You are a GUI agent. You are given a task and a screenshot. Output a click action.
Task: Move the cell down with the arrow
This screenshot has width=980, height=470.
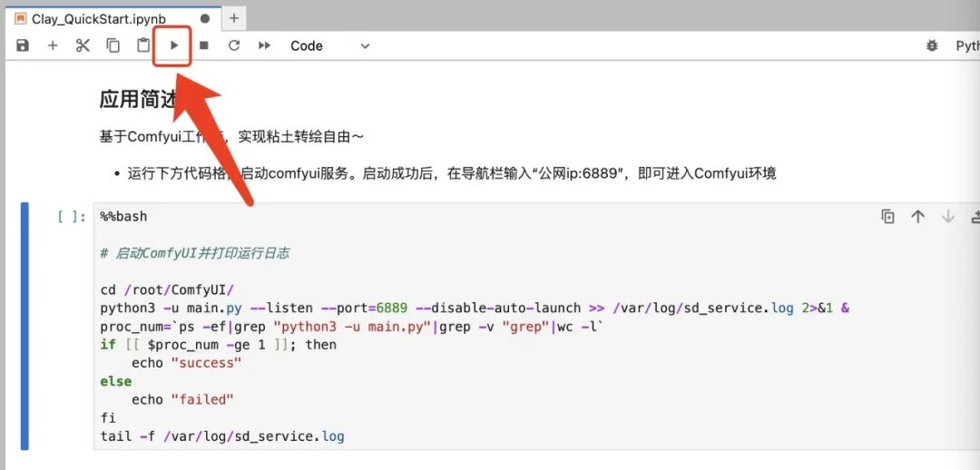pyautogui.click(x=948, y=217)
